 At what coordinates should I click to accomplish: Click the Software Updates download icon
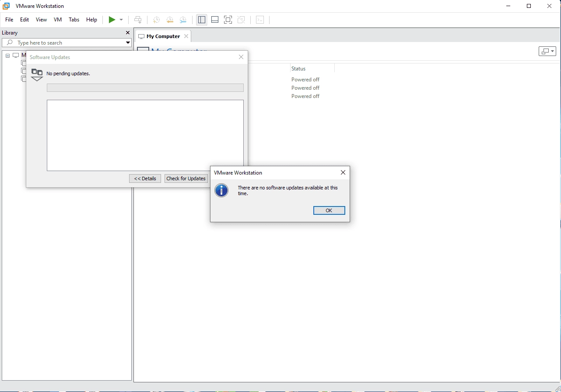tap(37, 74)
